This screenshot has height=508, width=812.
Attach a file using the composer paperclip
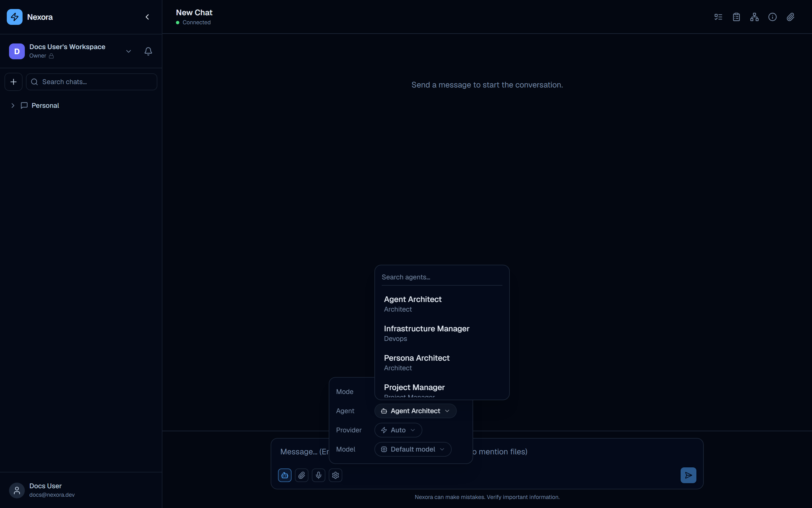[x=302, y=475]
